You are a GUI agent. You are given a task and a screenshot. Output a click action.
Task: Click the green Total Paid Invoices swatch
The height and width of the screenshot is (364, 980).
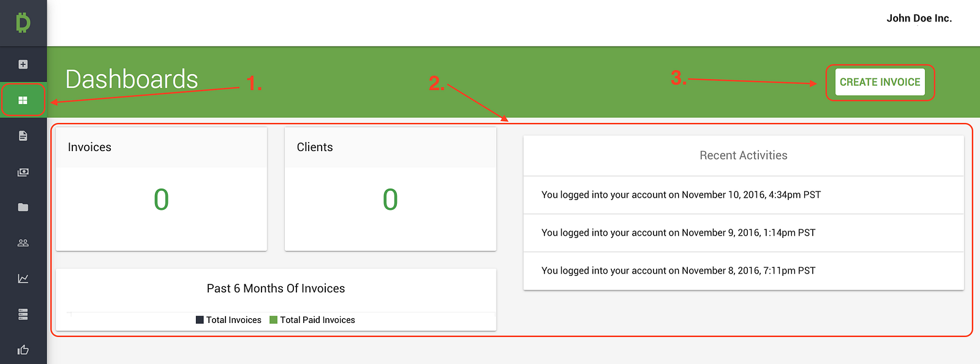[x=274, y=320]
